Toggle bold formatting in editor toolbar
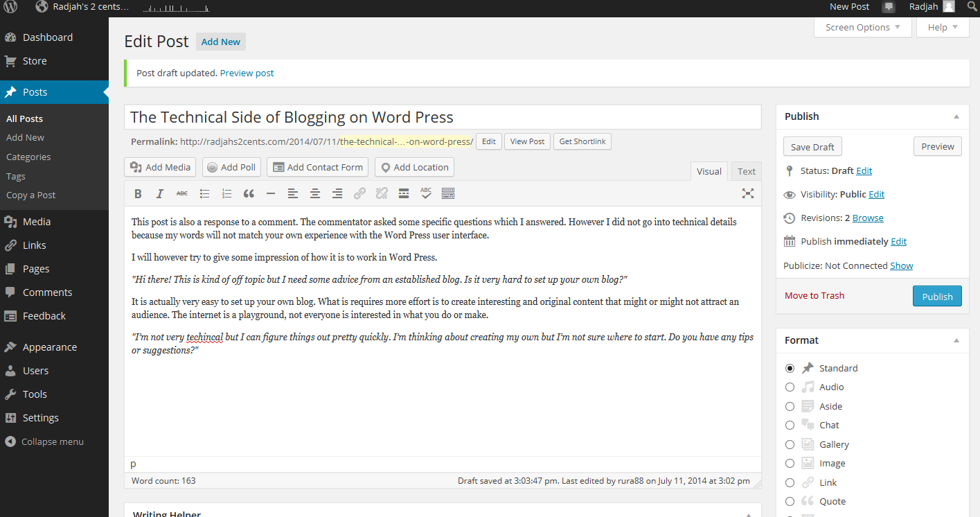 click(138, 194)
